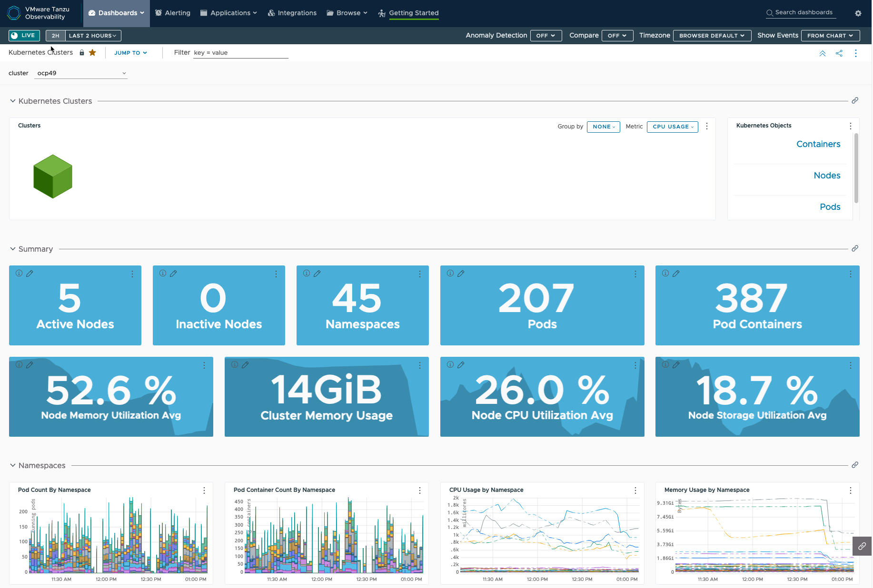Click the Filter key = value field
873x588 pixels.
coord(240,53)
